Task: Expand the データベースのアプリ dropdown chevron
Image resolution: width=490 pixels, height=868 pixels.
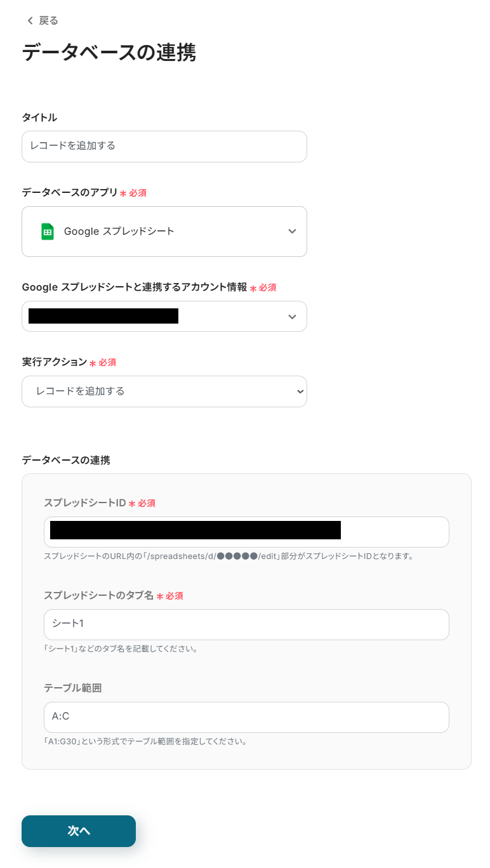Action: point(292,232)
